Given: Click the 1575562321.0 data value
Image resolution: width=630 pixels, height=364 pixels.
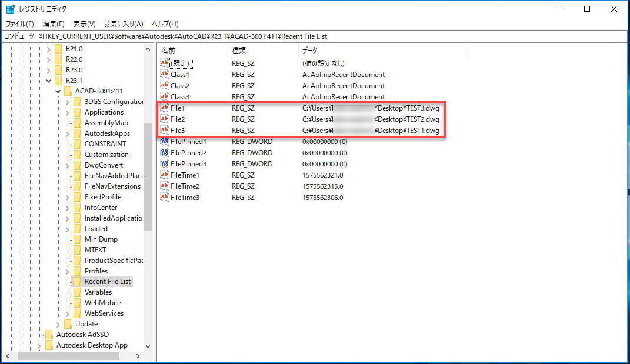Looking at the screenshot, I should 322,175.
